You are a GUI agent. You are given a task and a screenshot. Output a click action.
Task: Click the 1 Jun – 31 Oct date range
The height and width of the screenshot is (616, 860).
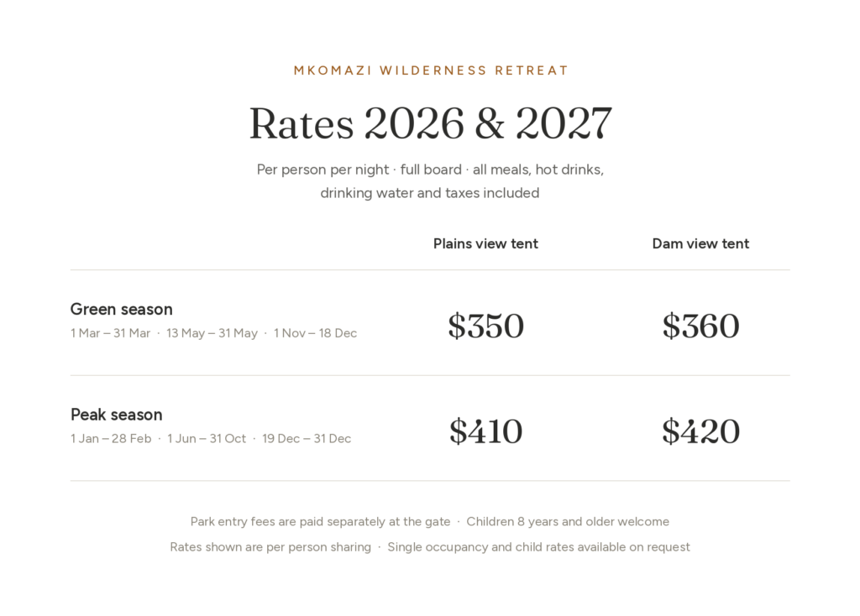pyautogui.click(x=207, y=438)
